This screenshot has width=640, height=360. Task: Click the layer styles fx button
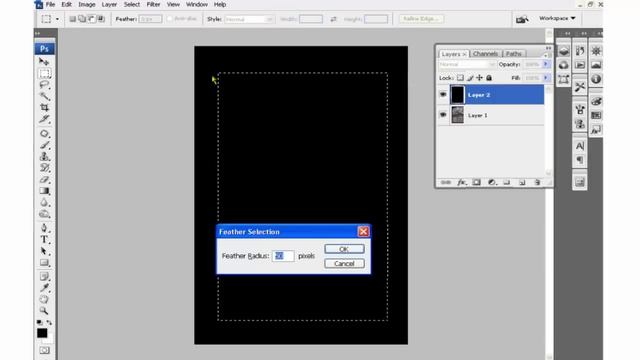click(x=462, y=182)
